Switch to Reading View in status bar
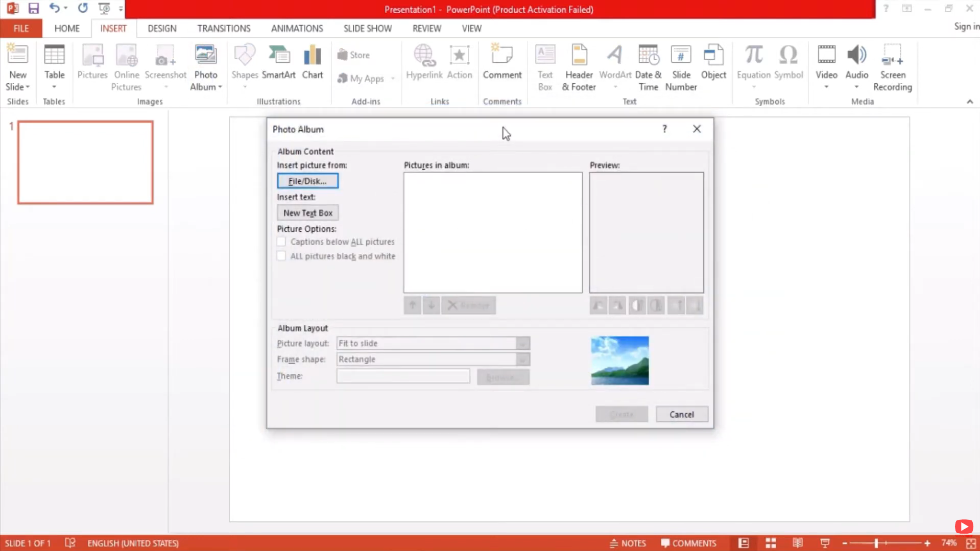Screen dimensions: 980x551 click(798, 543)
